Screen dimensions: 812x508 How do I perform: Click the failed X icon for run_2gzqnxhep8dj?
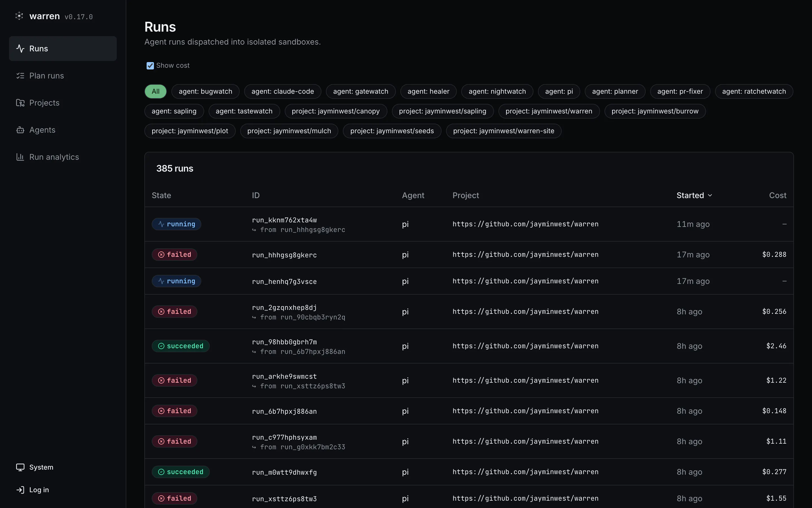[161, 312]
